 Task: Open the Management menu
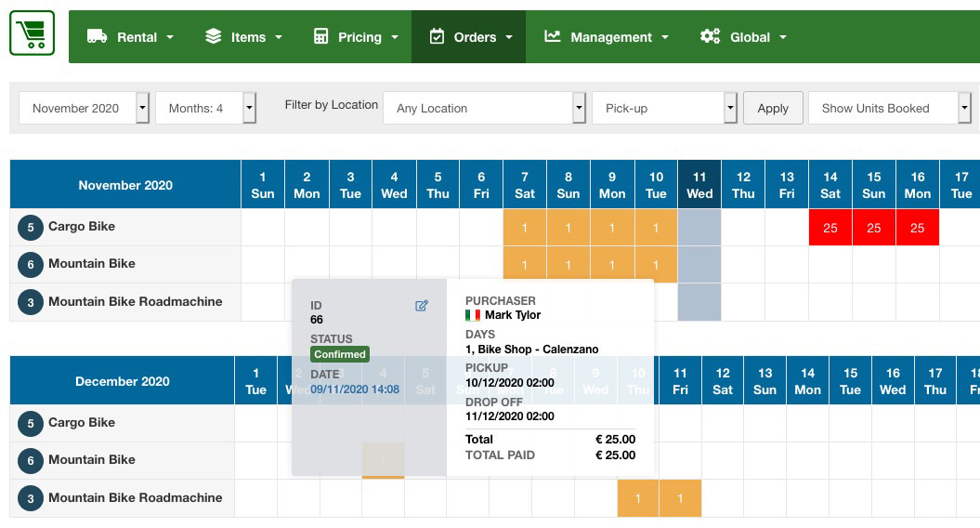coord(606,37)
